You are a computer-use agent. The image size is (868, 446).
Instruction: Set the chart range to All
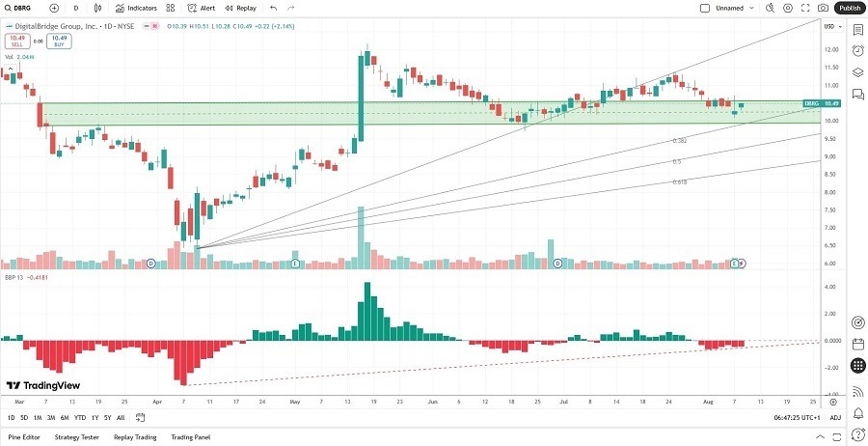[121, 418]
